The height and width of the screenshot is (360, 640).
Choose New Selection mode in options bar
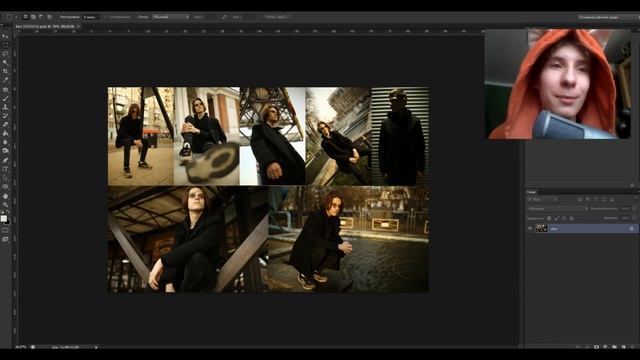click(x=25, y=17)
